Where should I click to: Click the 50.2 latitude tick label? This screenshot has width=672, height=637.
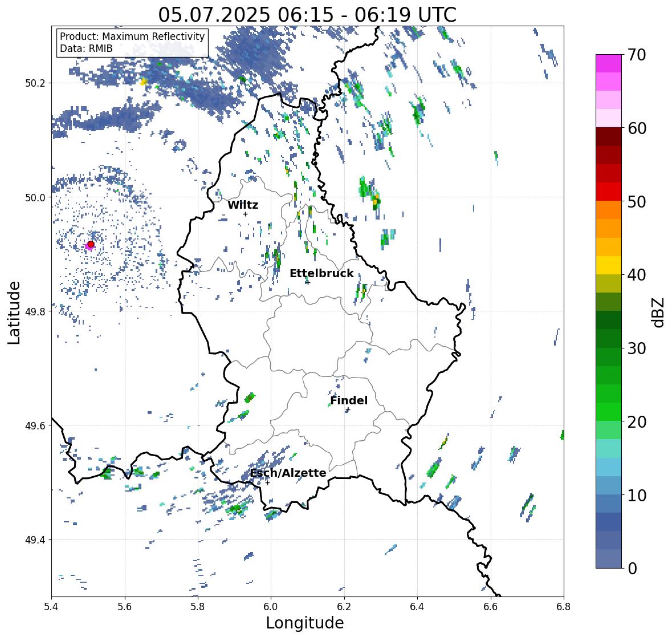pyautogui.click(x=36, y=83)
